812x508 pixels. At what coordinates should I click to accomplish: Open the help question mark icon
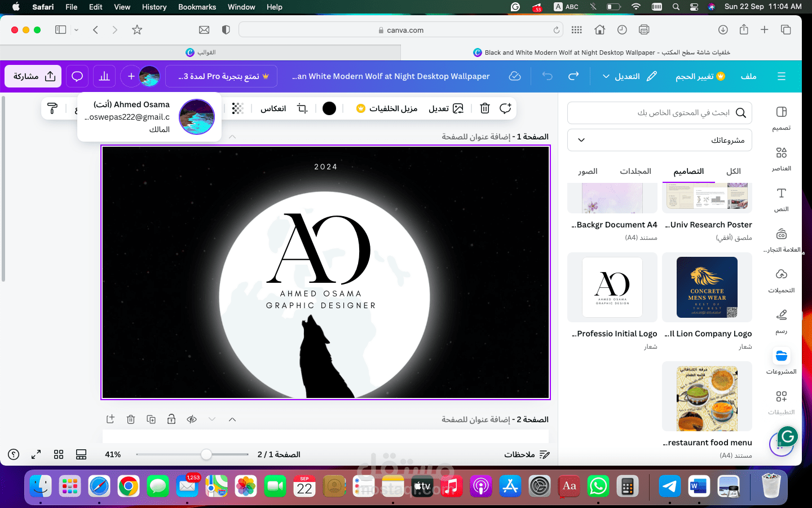[x=14, y=454]
